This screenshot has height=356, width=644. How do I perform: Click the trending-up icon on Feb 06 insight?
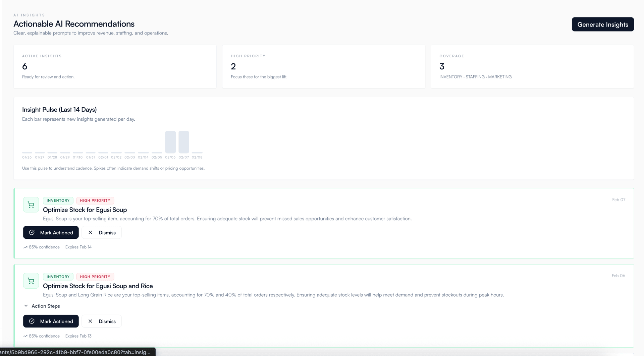[25, 336]
